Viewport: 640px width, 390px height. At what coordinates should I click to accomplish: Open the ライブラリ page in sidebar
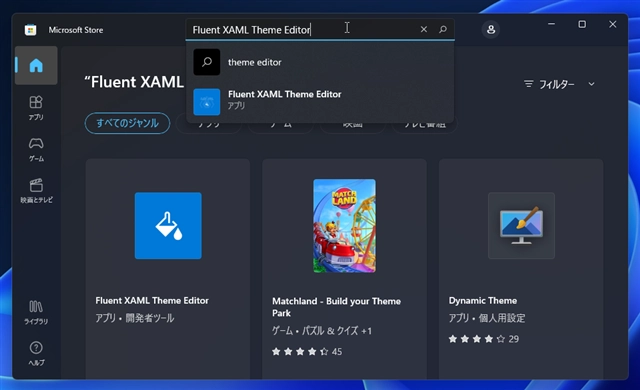[x=36, y=312]
